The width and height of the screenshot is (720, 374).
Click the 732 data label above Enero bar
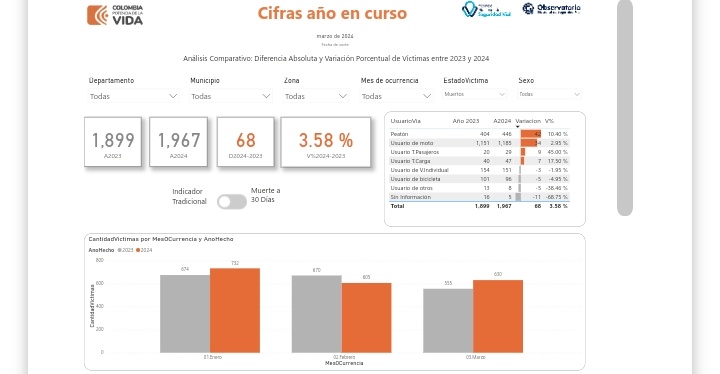point(235,263)
